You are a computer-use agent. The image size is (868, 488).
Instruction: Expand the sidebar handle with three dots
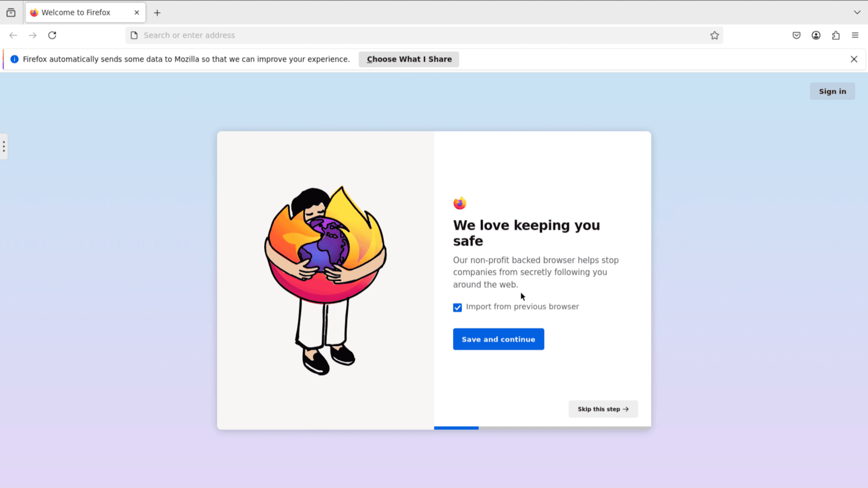tap(4, 147)
